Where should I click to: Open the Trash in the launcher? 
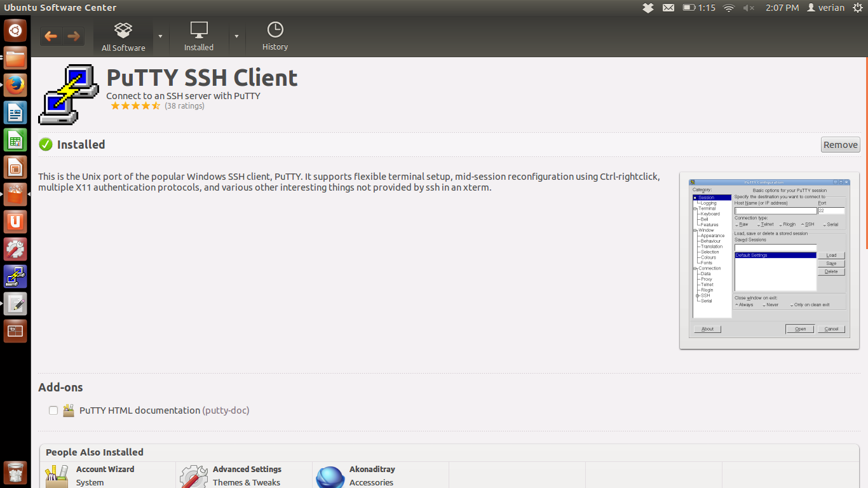[x=15, y=473]
